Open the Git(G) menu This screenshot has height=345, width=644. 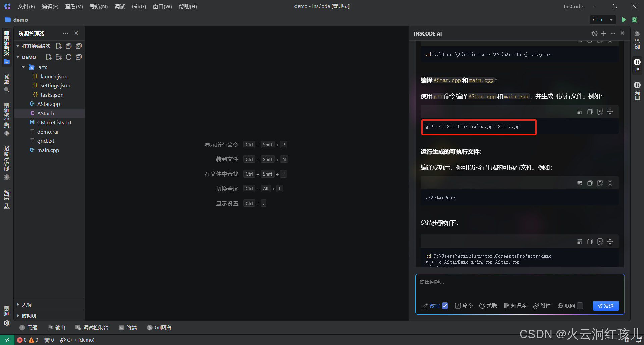click(x=139, y=6)
